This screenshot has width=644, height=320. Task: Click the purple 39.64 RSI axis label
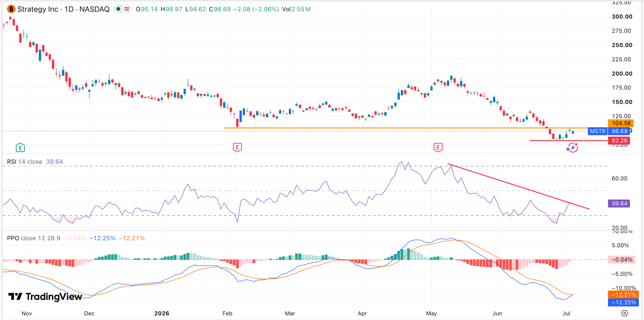tap(619, 204)
